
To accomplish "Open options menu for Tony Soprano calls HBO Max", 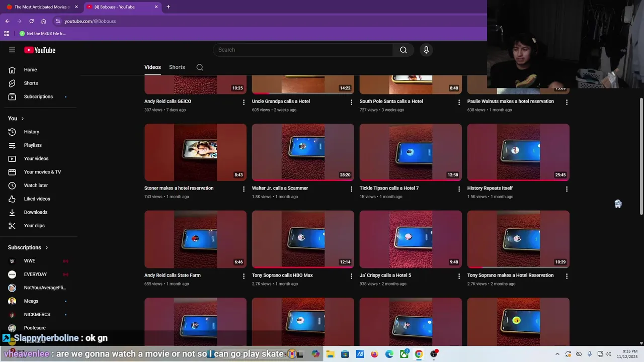I will 351,276.
